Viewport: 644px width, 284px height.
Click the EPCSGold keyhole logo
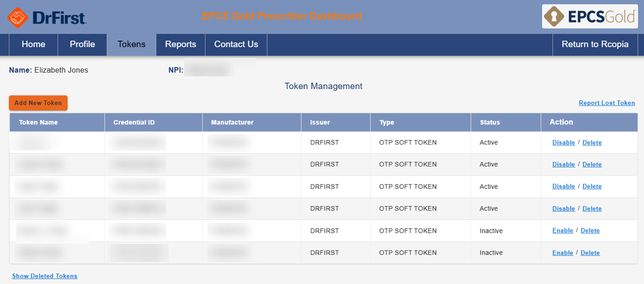[590, 16]
